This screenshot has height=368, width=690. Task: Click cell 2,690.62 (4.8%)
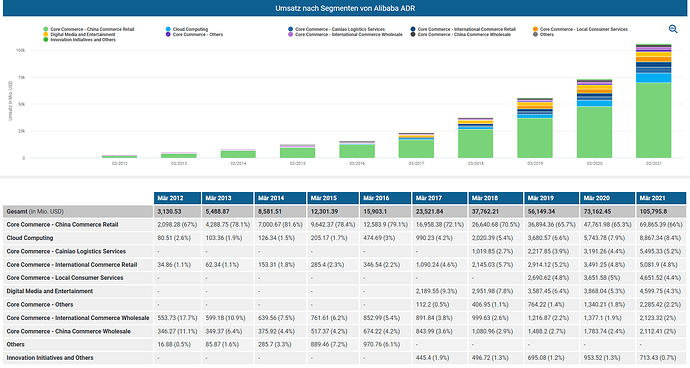tap(548, 278)
